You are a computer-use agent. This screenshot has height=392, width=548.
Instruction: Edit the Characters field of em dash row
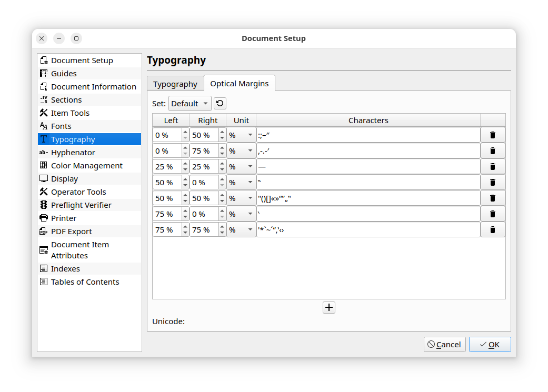368,167
